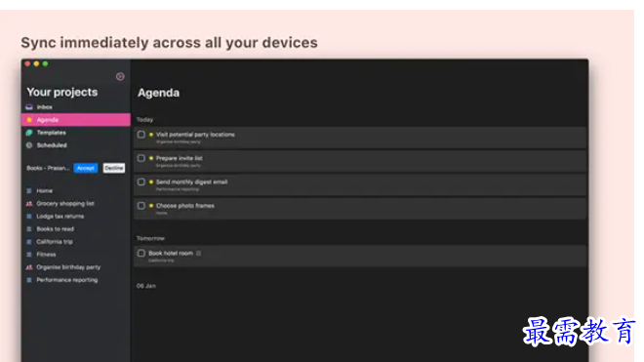
Task: Click the Scheduled clock icon
Action: (x=29, y=145)
